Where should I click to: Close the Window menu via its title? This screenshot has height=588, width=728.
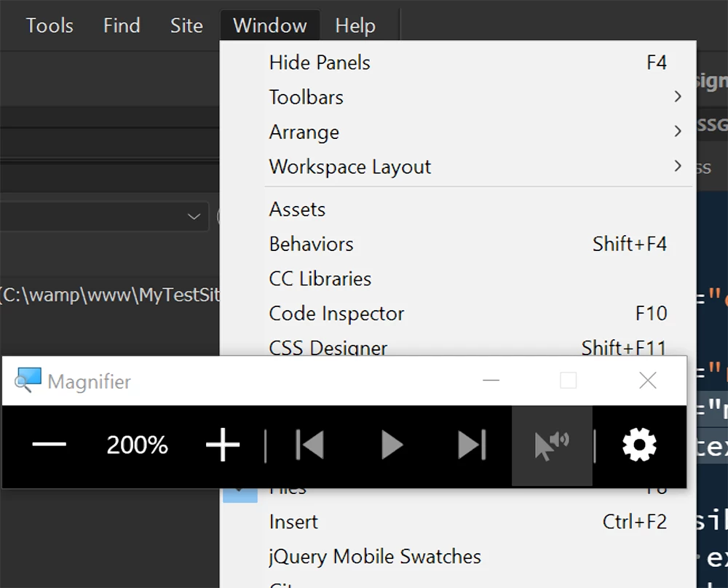tap(270, 25)
